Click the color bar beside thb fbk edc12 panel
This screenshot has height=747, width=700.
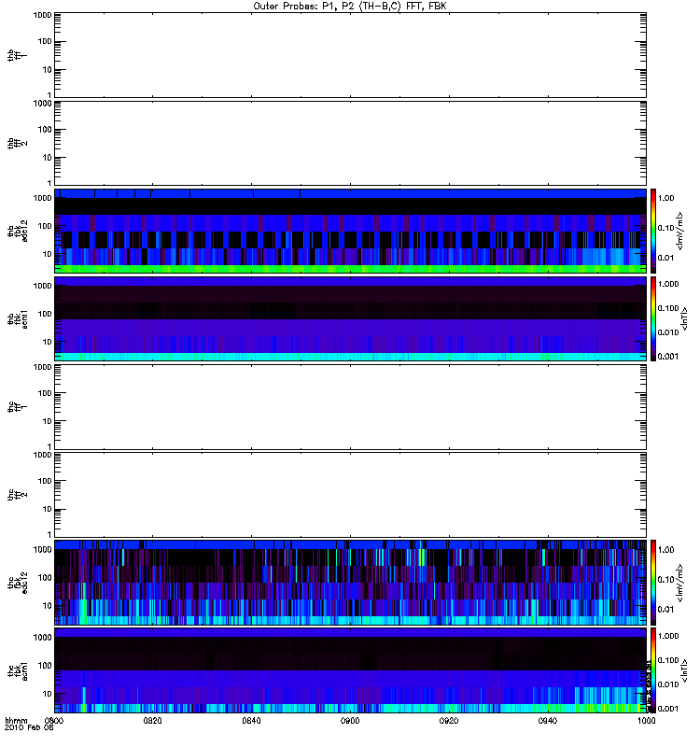pos(653,231)
